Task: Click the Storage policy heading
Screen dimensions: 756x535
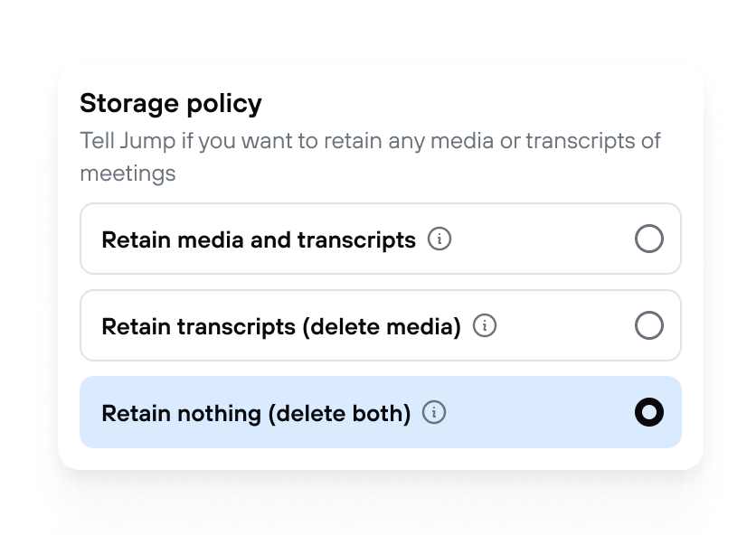Action: click(x=171, y=103)
